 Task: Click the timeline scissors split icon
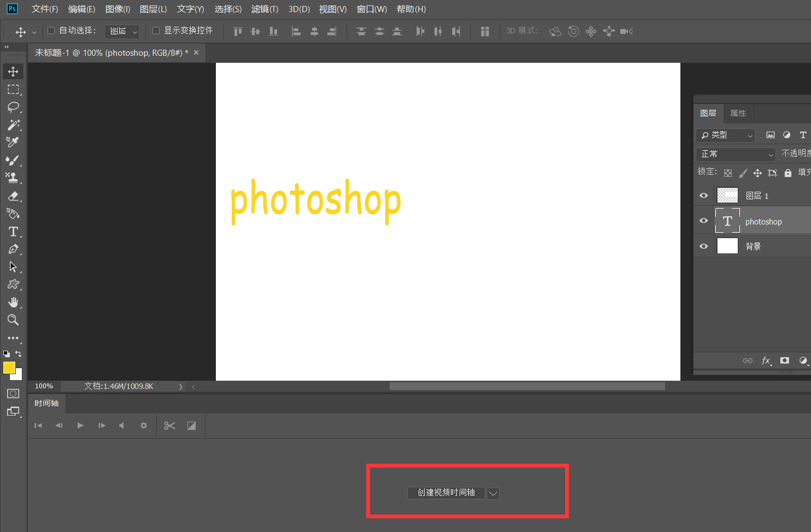tap(169, 425)
